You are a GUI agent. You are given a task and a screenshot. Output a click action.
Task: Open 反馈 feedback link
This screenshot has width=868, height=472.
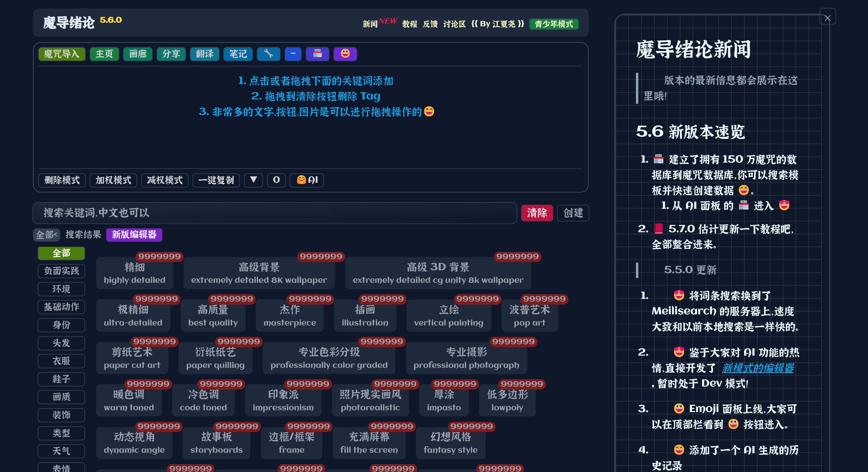pos(430,24)
